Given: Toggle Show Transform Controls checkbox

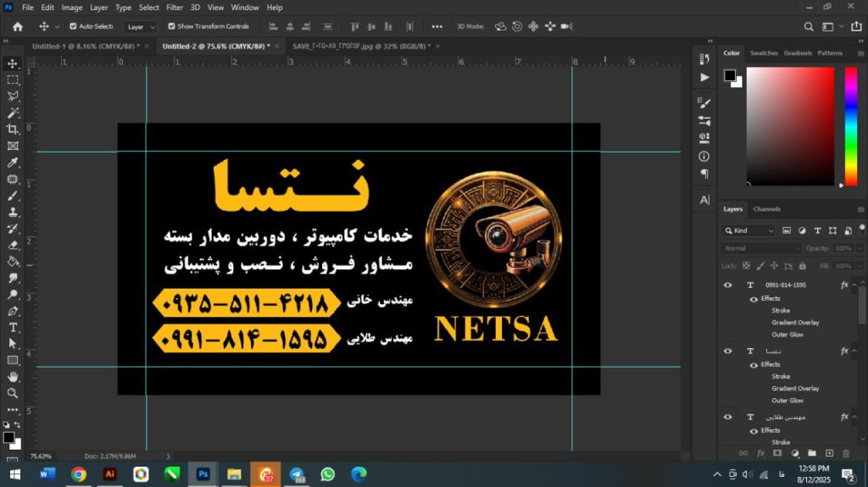Looking at the screenshot, I should (x=171, y=26).
